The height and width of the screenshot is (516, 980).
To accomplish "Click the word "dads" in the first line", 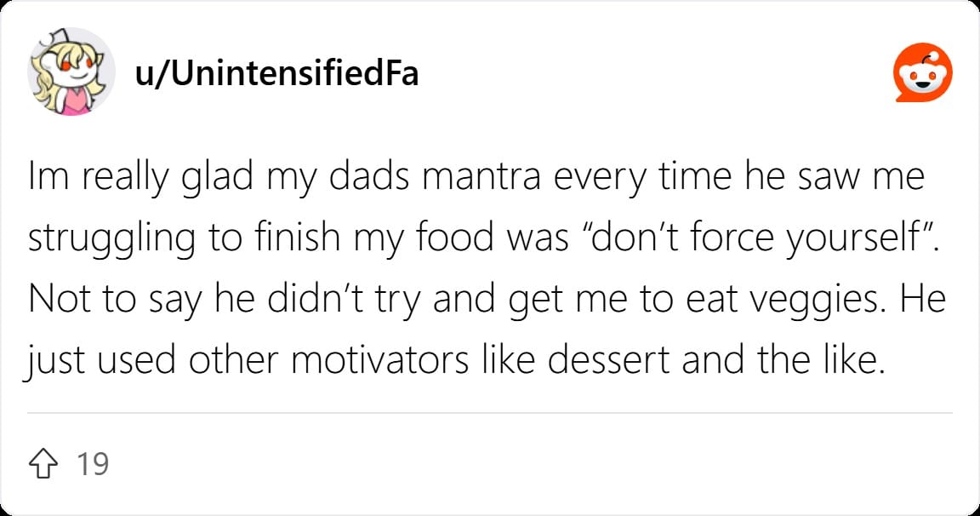I will click(x=368, y=177).
